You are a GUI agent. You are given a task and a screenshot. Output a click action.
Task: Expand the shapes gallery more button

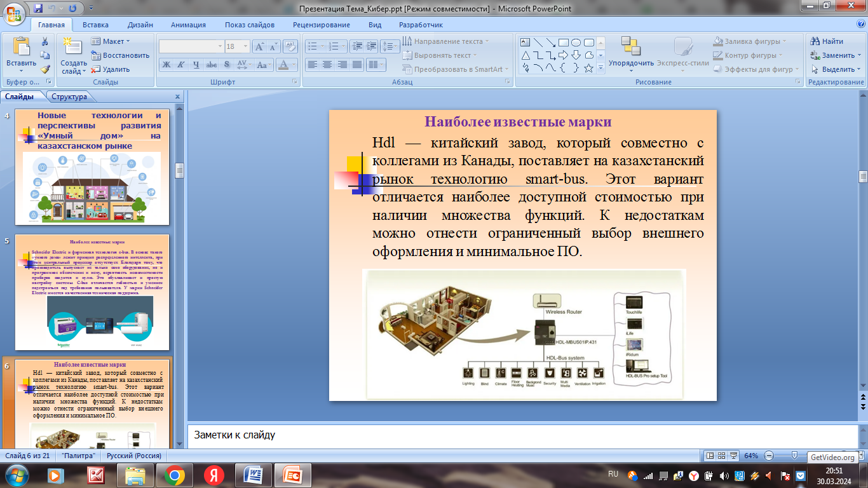pyautogui.click(x=600, y=69)
